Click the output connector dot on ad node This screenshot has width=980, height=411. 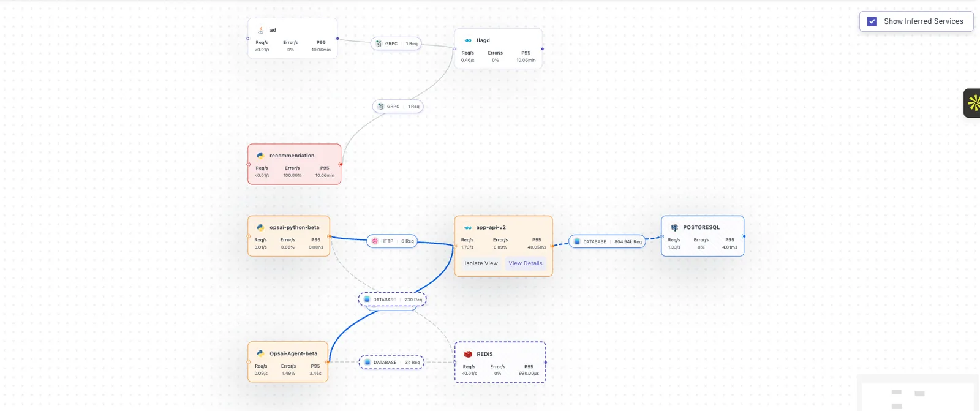pos(337,39)
